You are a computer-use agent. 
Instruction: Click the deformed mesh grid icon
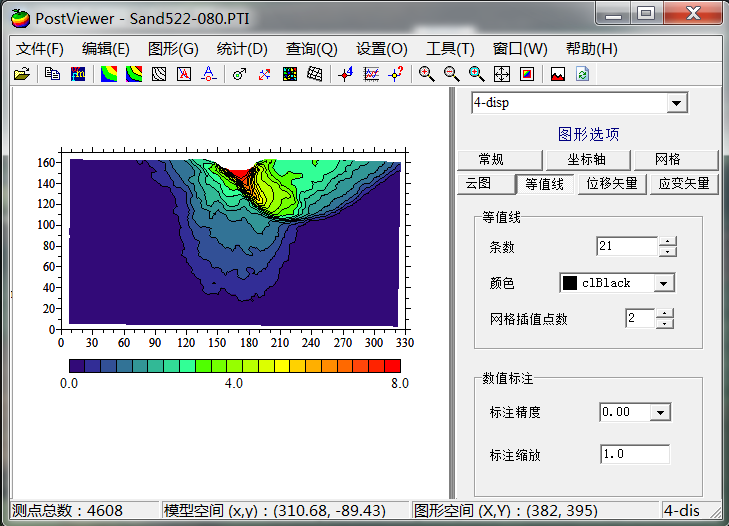tap(315, 74)
